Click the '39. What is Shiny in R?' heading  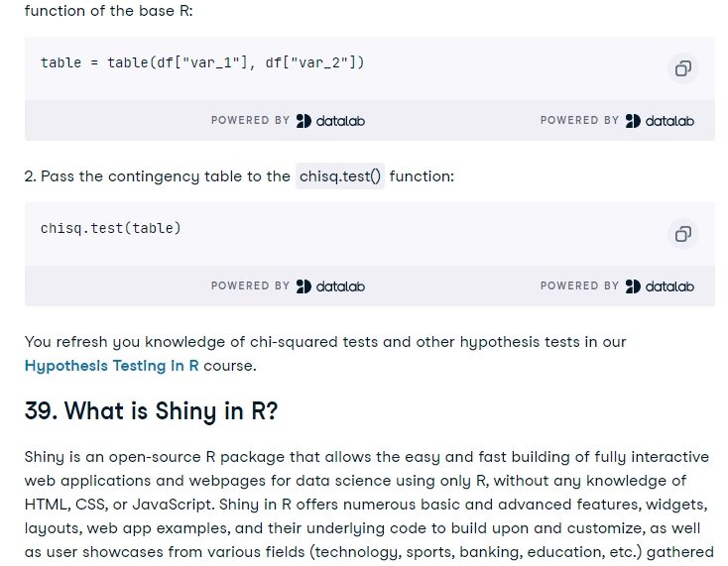click(x=152, y=411)
